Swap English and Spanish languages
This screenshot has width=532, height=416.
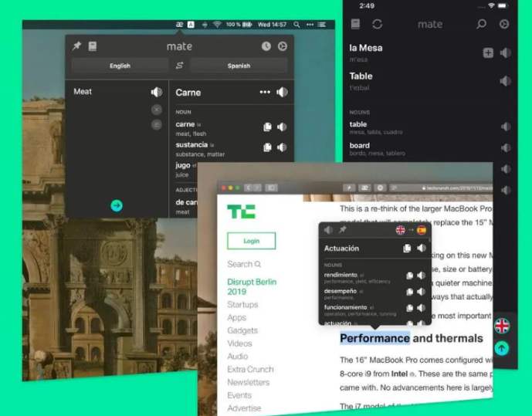click(x=179, y=66)
